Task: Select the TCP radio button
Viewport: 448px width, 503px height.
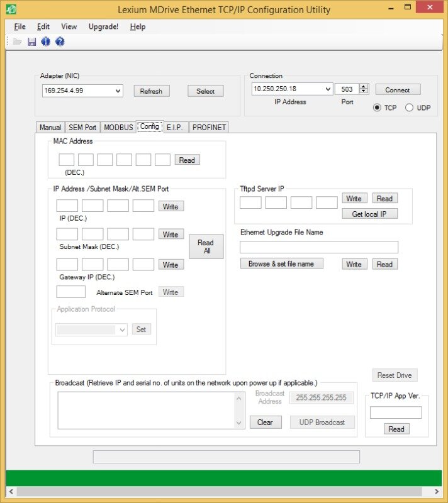Action: (x=377, y=108)
